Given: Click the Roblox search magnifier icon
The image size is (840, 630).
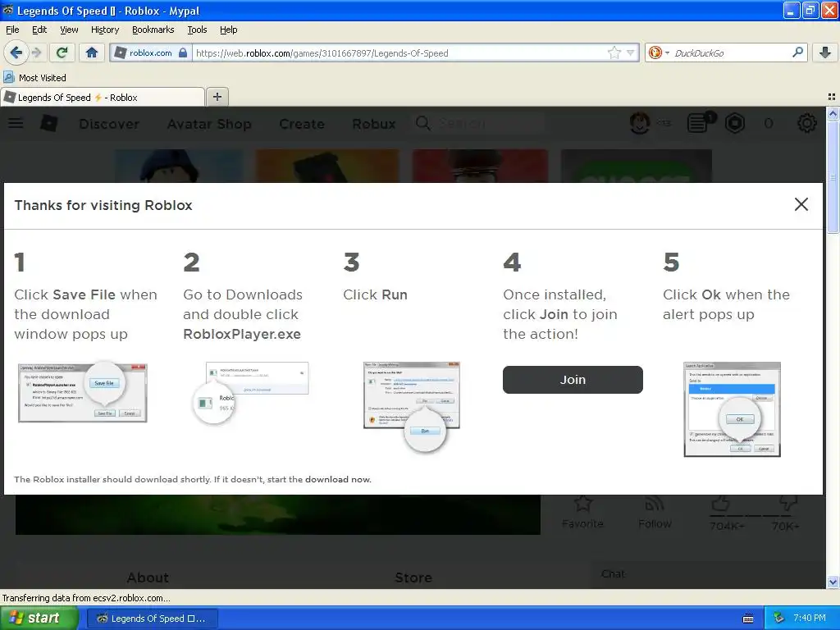Looking at the screenshot, I should (x=422, y=124).
